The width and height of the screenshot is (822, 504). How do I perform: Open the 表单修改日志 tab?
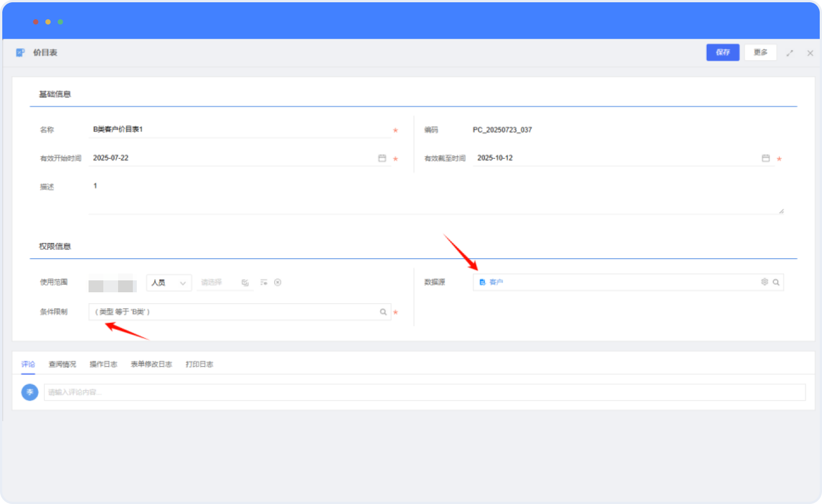click(x=151, y=364)
